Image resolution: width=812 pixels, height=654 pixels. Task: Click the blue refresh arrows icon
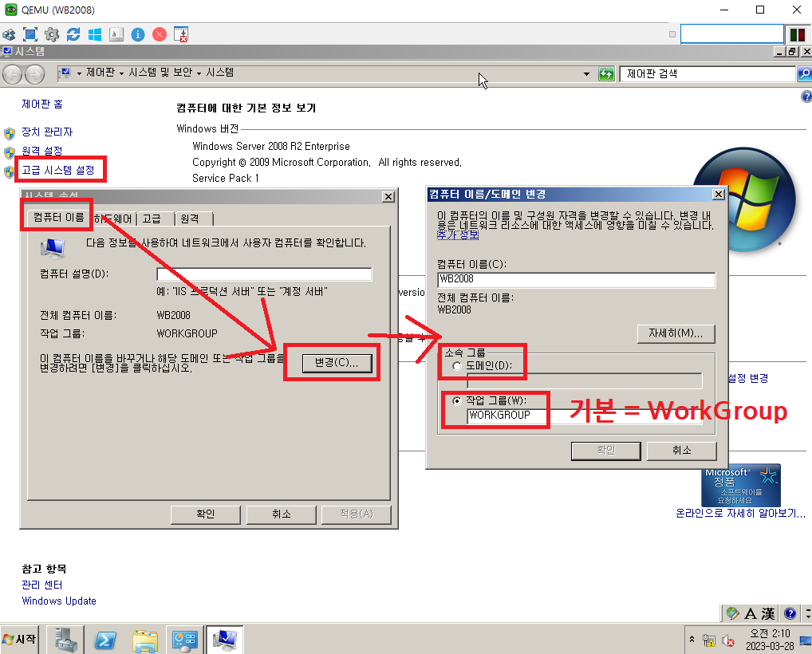tap(73, 34)
